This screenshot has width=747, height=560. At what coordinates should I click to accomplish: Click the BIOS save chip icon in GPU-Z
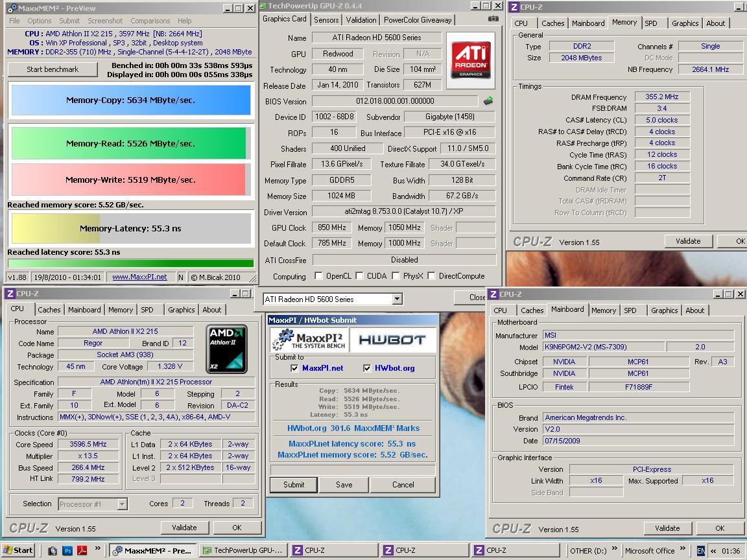point(488,101)
